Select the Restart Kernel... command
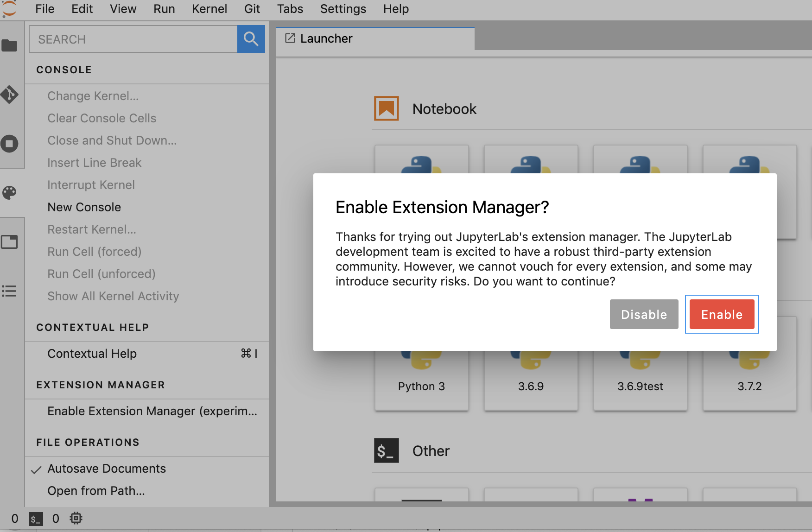 (x=146, y=229)
